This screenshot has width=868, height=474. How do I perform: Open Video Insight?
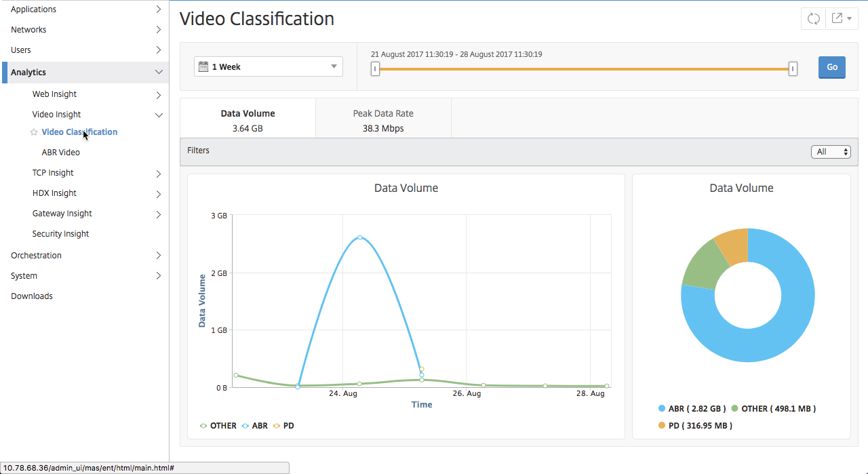[57, 115]
